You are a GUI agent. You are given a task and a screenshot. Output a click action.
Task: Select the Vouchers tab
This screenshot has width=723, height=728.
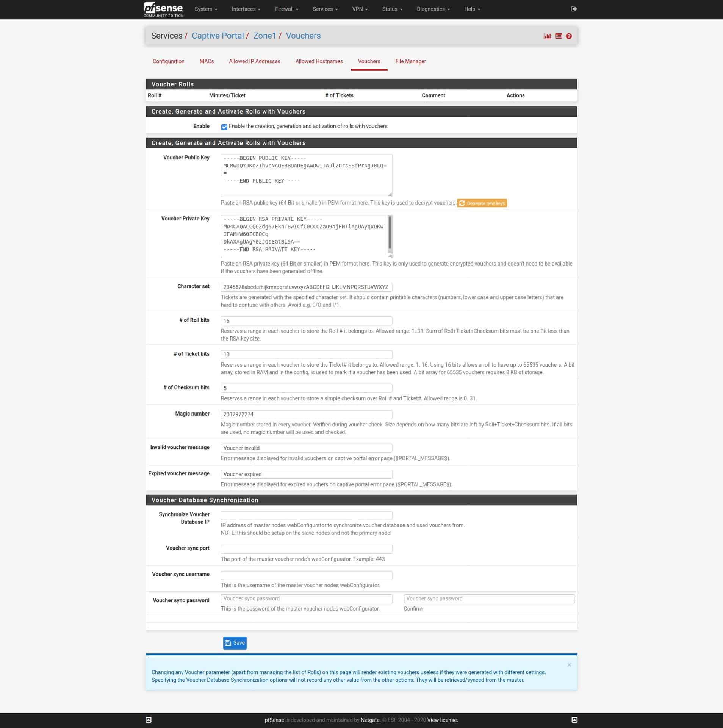pos(369,61)
